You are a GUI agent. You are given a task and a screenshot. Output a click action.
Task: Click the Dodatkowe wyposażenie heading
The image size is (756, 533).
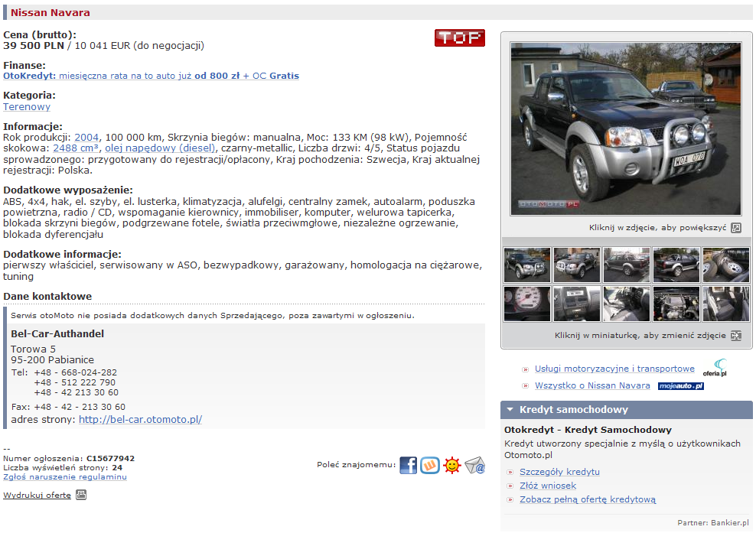coord(68,190)
